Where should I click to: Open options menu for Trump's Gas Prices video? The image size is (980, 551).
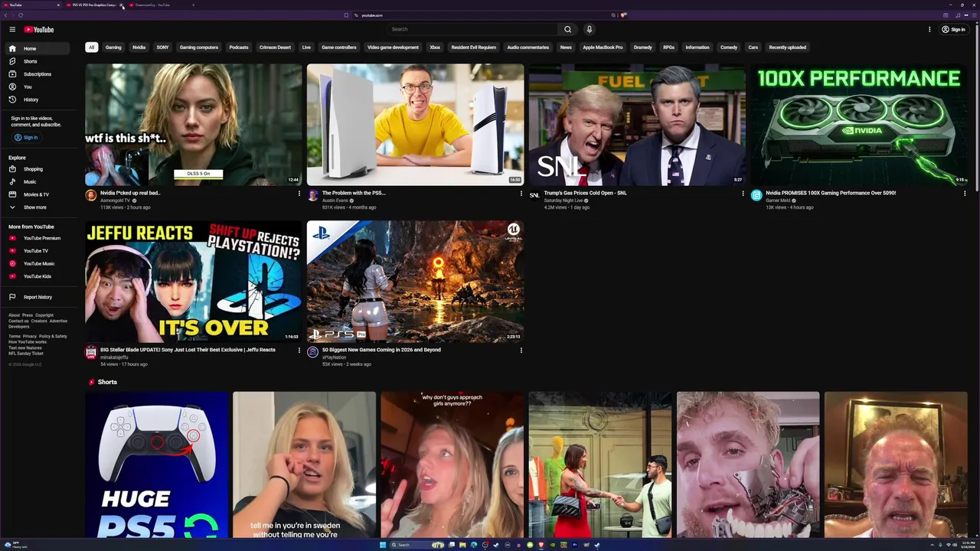[743, 194]
